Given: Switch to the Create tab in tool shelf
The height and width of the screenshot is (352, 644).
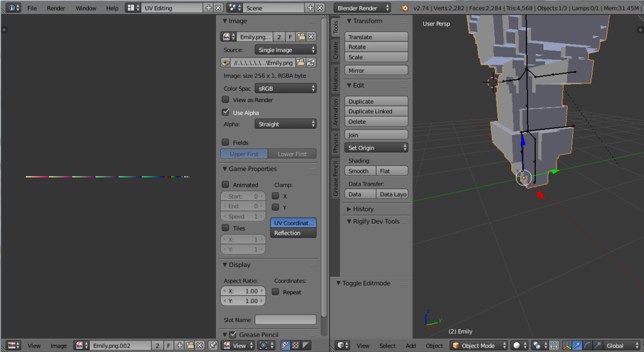Looking at the screenshot, I should pyautogui.click(x=336, y=50).
